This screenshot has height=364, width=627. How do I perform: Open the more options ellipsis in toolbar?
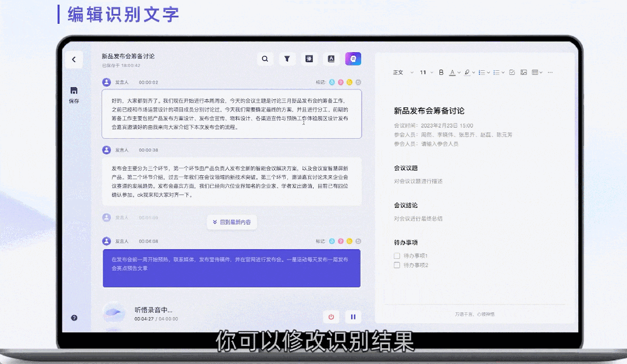550,73
